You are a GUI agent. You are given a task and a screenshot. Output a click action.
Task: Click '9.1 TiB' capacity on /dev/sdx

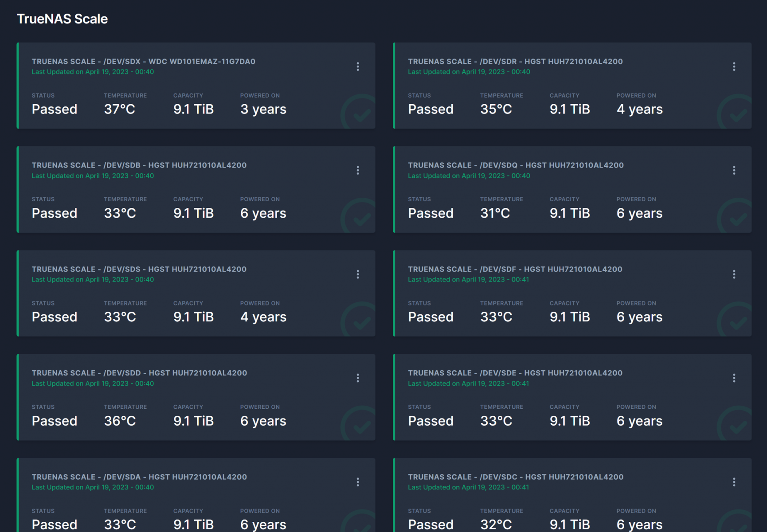193,109
